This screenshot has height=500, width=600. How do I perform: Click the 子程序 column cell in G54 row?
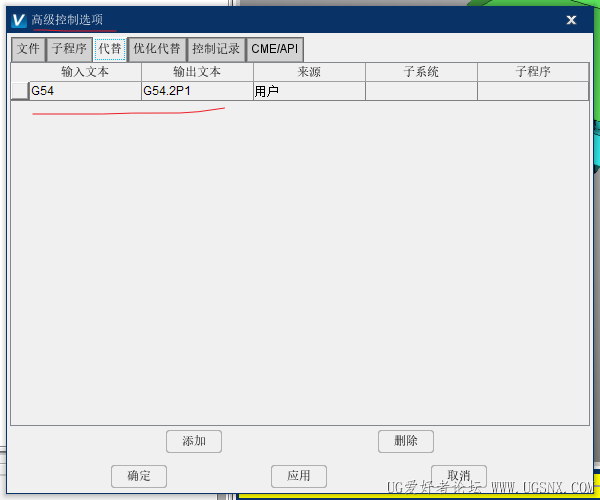point(533,91)
